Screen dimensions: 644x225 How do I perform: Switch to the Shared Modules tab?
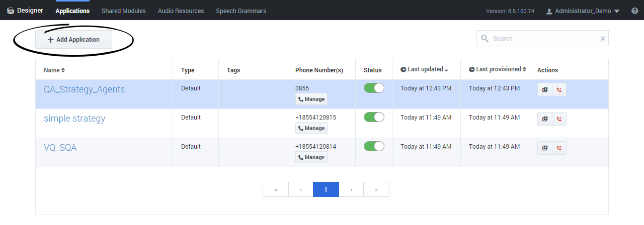[123, 11]
